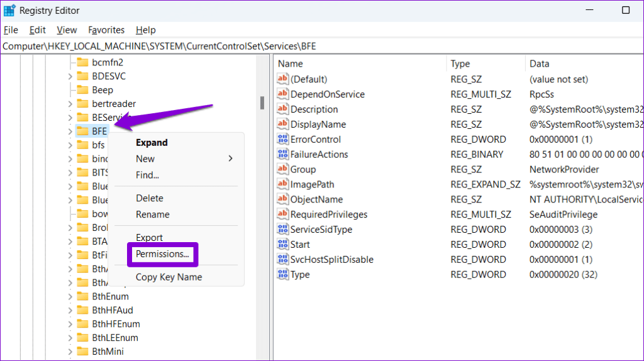Viewport: 644px width, 361px height.
Task: Click the tree pane vertical scrollbar thumb
Action: (262, 103)
